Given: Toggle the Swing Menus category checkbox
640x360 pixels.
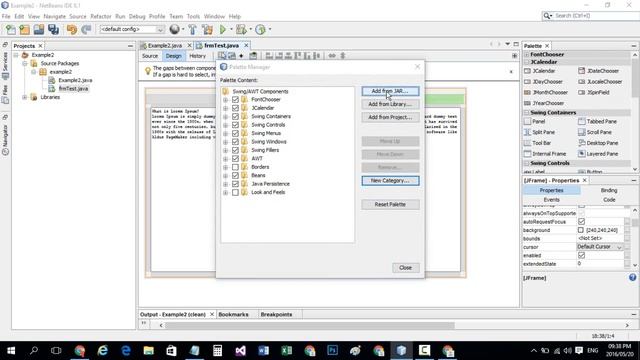Looking at the screenshot, I should tap(236, 133).
